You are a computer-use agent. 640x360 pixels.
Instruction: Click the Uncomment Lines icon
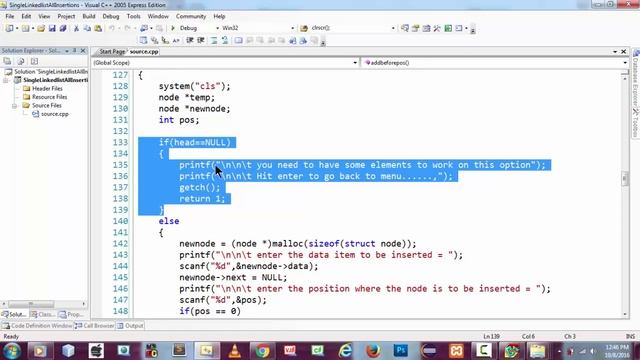tap(225, 40)
